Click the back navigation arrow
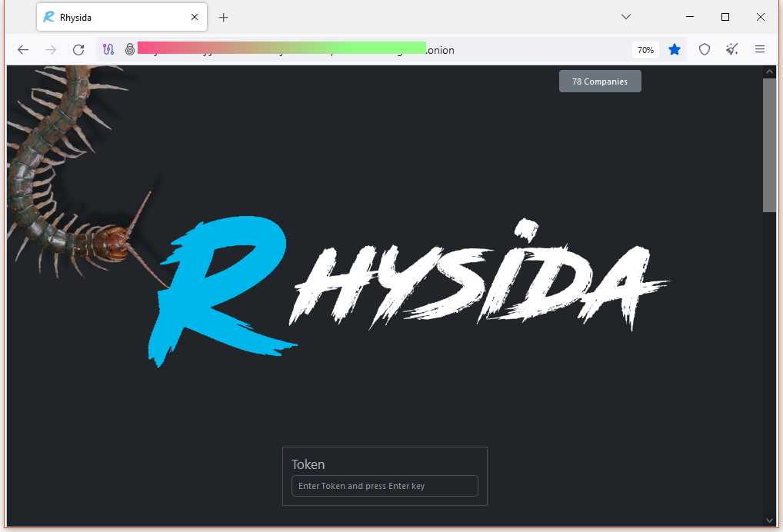783x532 pixels. pyautogui.click(x=22, y=49)
